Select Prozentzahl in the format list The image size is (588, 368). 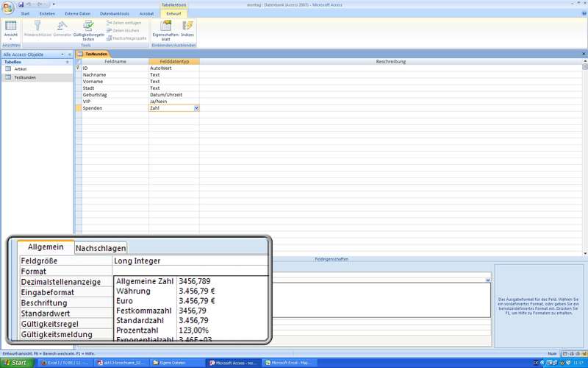[x=137, y=330]
